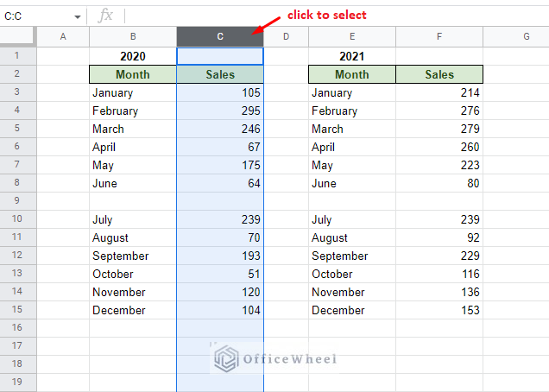Open the Name box dropdown arrow
The height and width of the screenshot is (392, 549).
78,16
